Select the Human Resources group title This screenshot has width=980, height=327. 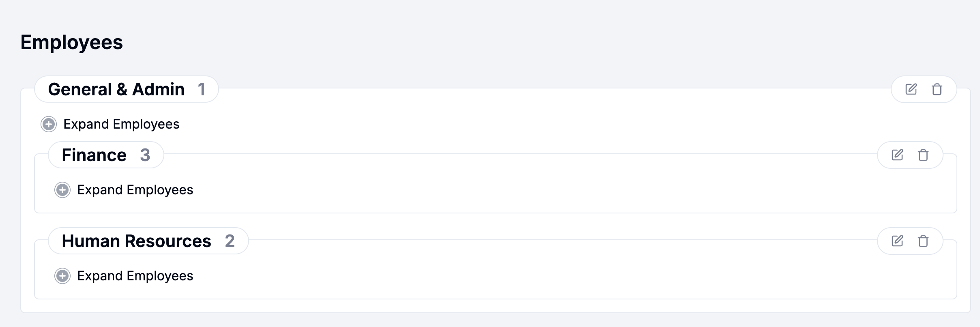tap(136, 241)
